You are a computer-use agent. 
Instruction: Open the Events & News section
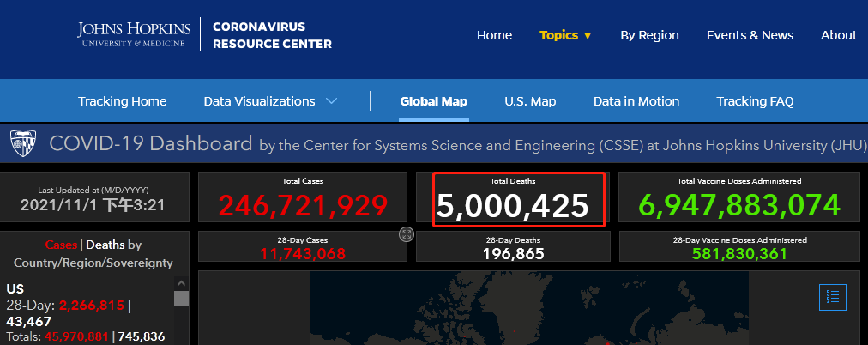coord(750,35)
